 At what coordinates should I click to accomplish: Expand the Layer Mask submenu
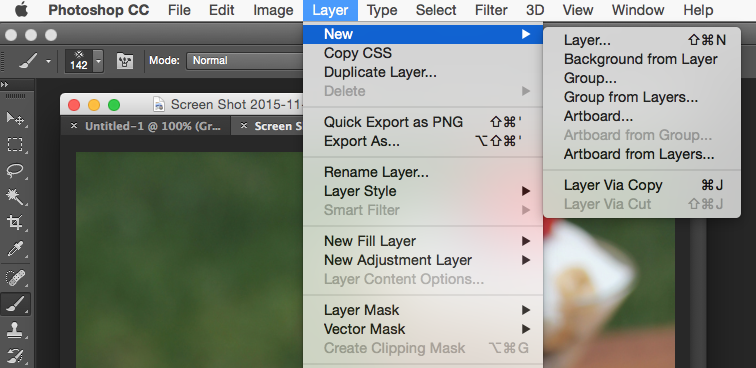pos(423,310)
